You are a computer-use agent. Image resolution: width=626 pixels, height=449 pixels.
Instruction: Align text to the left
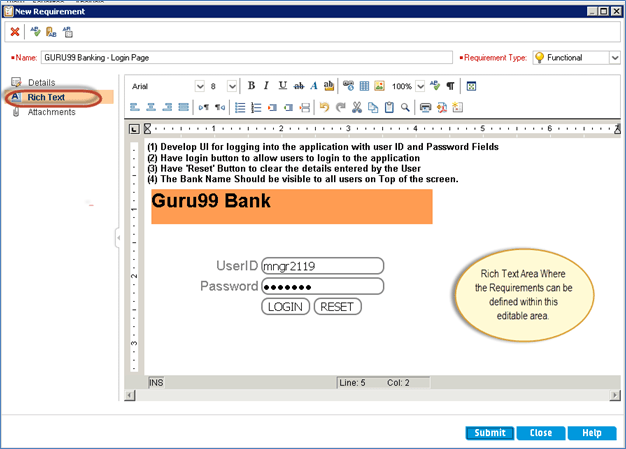coord(136,107)
